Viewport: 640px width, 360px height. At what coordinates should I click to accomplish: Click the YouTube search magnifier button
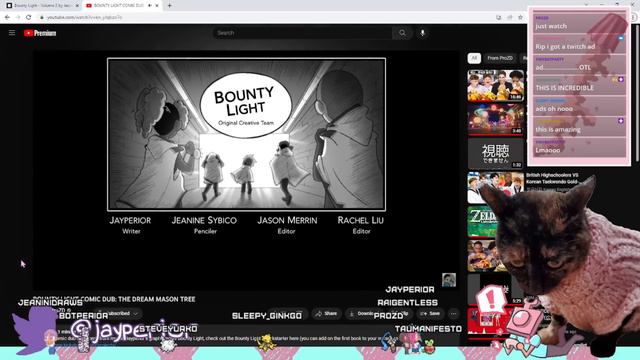(x=402, y=33)
